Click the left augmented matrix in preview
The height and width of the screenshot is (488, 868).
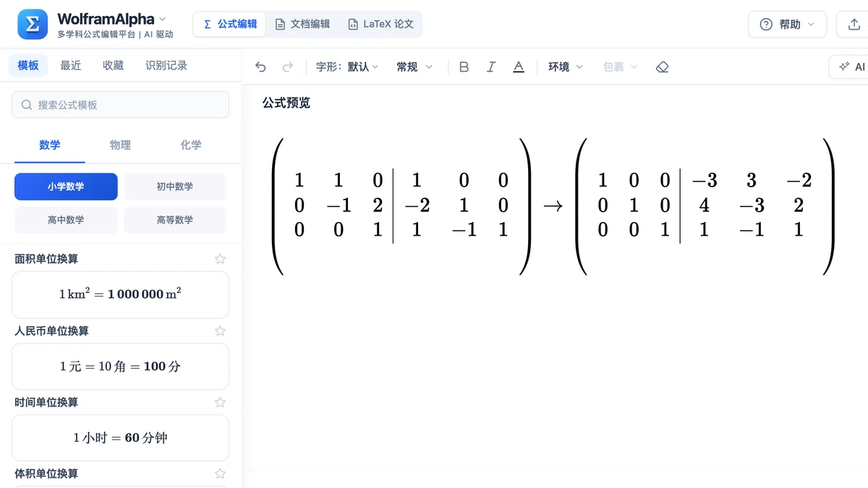click(401, 206)
